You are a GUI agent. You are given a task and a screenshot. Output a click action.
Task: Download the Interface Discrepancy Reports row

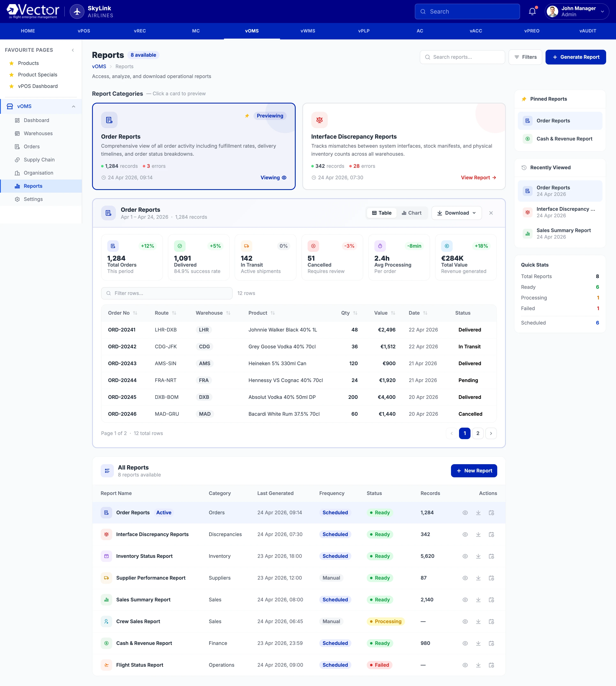[478, 534]
